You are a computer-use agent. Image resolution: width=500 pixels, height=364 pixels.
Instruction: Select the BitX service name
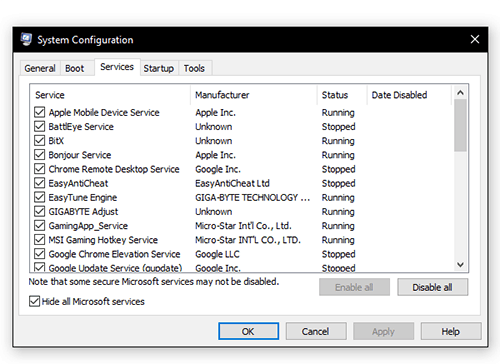[56, 141]
